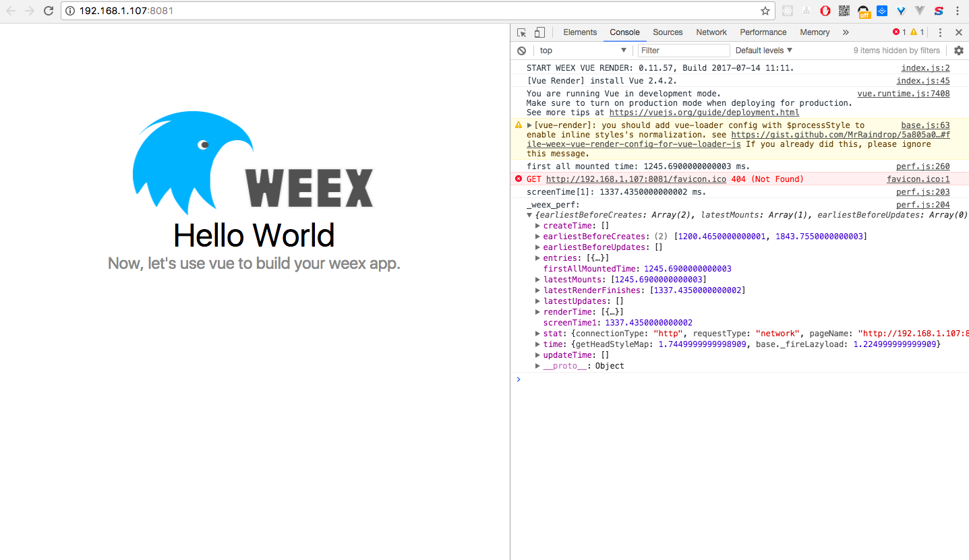Expand the earliestBeforeUpdates entry
The height and width of the screenshot is (560, 969).
(538, 247)
